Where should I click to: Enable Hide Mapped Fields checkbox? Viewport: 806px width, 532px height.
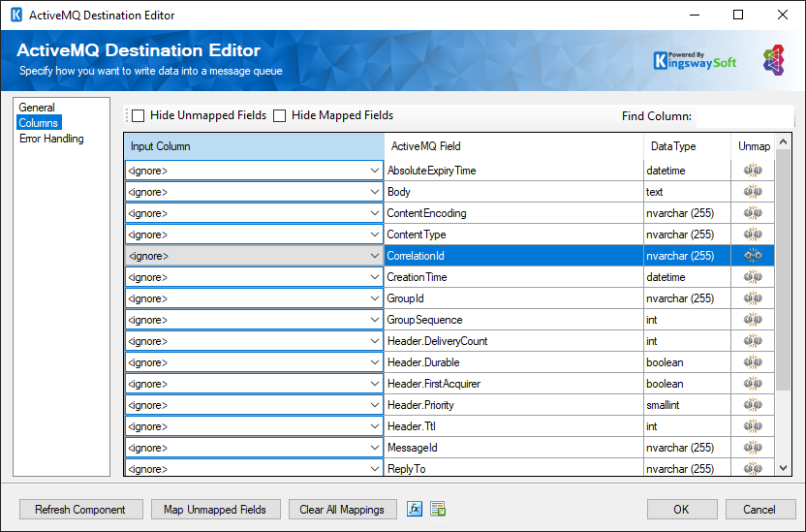point(279,115)
